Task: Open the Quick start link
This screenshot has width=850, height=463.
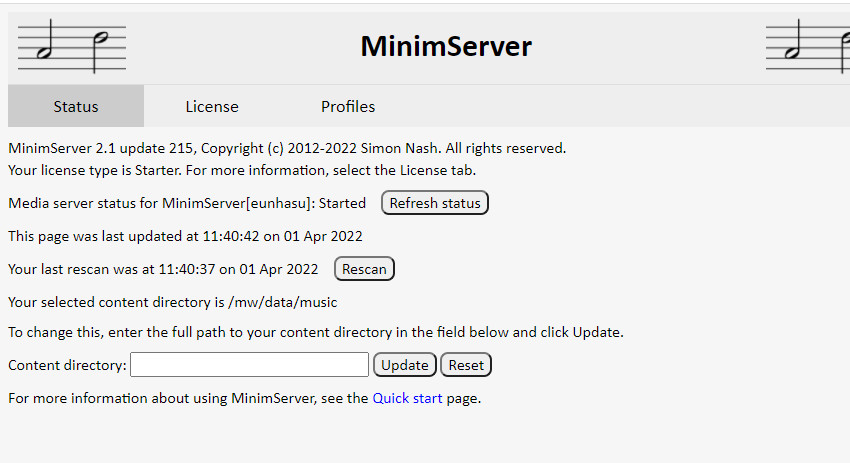Action: click(407, 398)
